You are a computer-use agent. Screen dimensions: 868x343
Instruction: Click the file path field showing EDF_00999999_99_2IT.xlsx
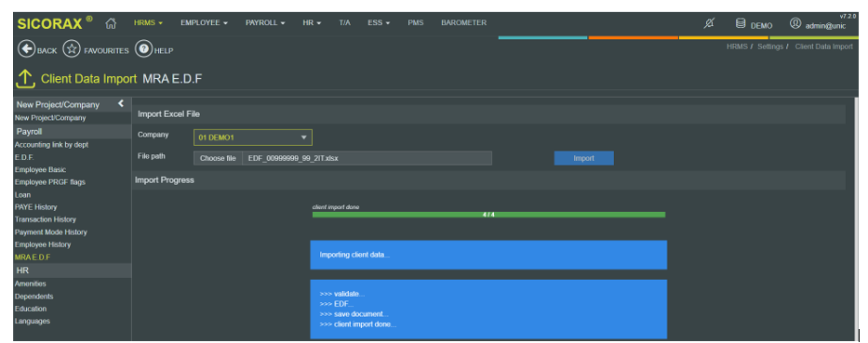(367, 158)
